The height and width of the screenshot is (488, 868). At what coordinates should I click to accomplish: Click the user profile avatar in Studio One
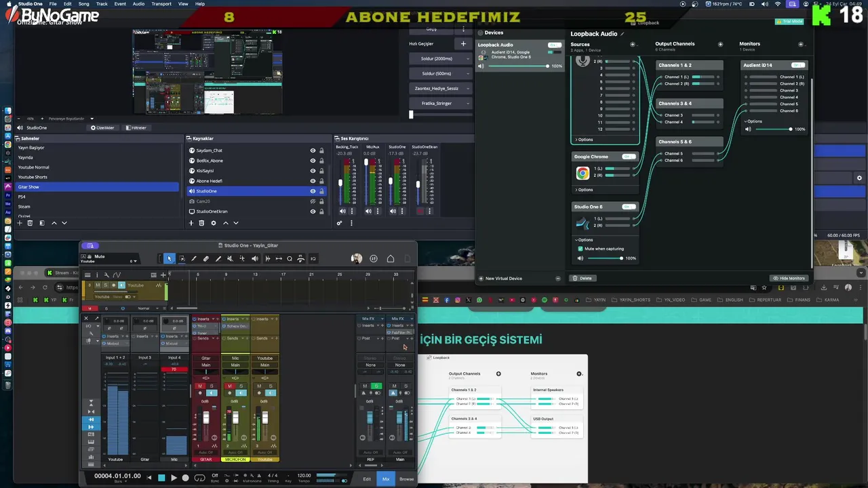357,259
